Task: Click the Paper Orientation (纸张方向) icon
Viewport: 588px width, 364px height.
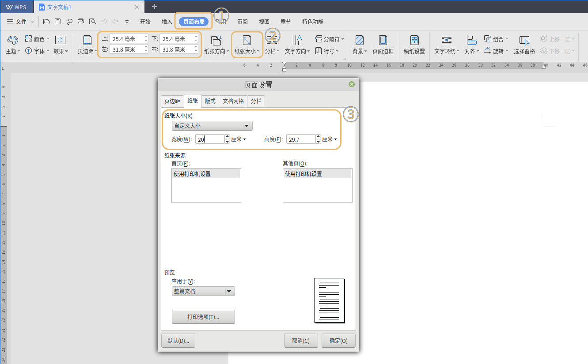Action: pos(216,41)
